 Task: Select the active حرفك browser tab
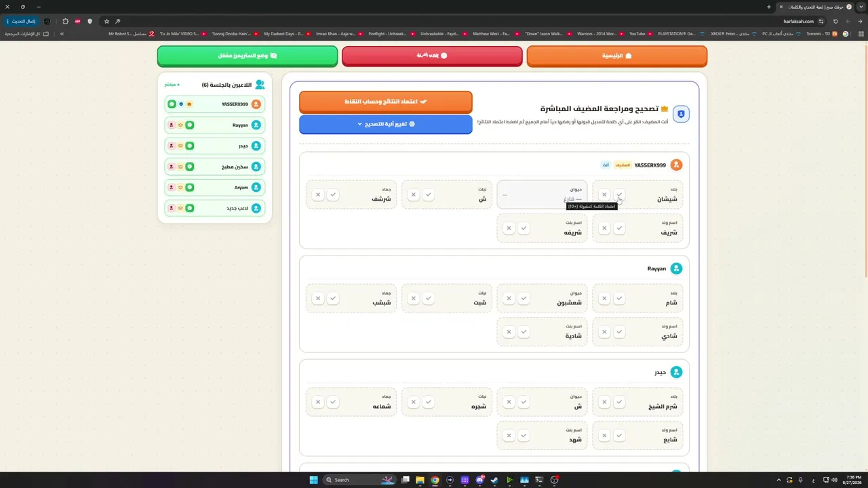click(x=818, y=7)
